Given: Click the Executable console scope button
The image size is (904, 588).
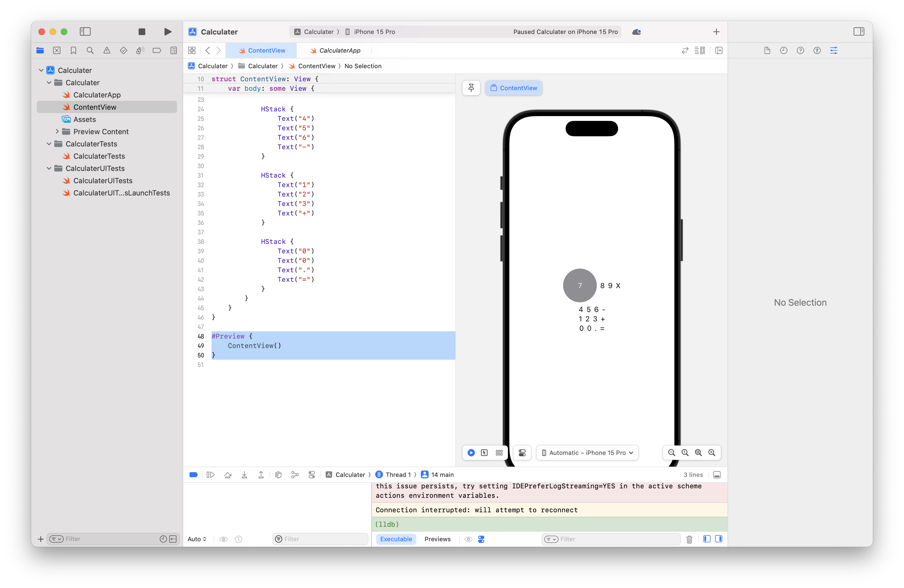Looking at the screenshot, I should coord(396,539).
